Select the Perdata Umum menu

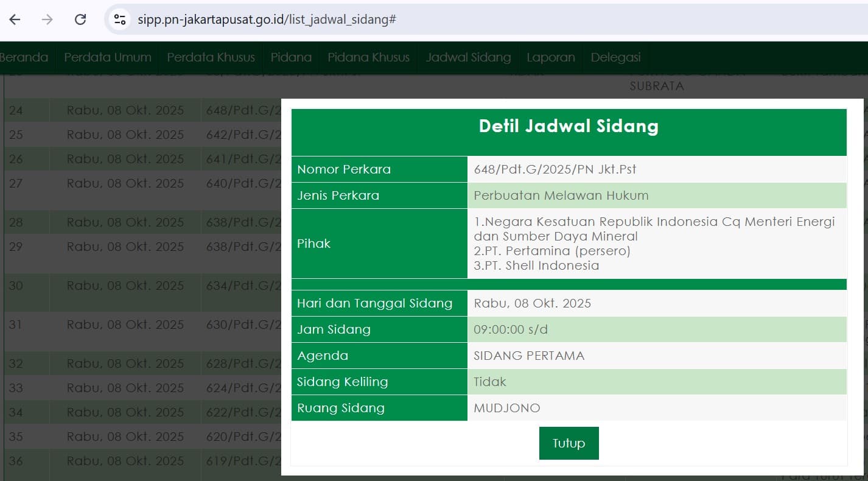pos(107,57)
